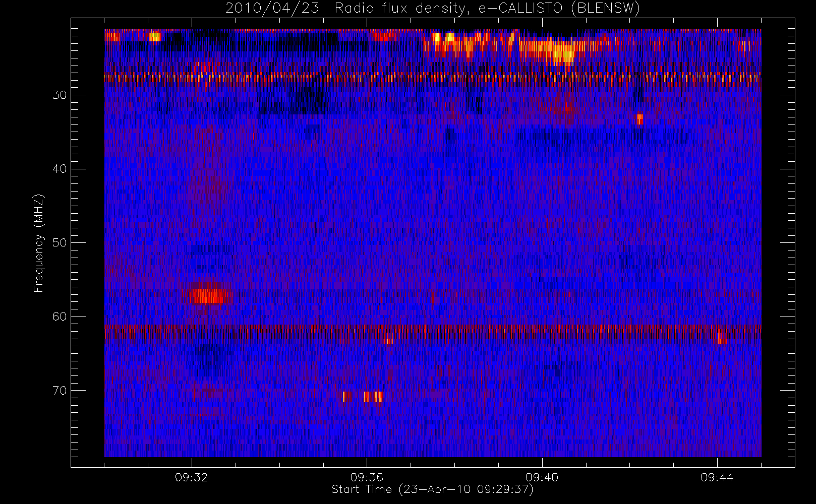816x504 pixels.
Task: Click the 'Start Time (23-Apr-10 09:29:37)' label
Action: pyautogui.click(x=432, y=489)
